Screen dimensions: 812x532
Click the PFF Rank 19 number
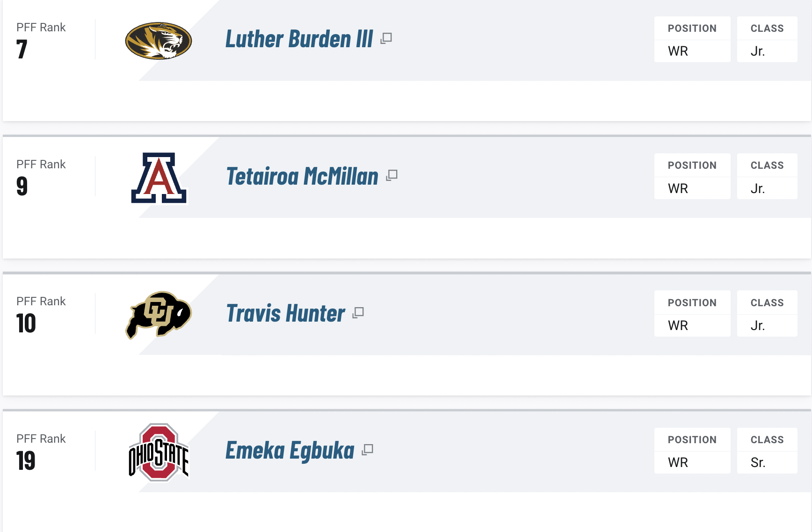tap(26, 461)
